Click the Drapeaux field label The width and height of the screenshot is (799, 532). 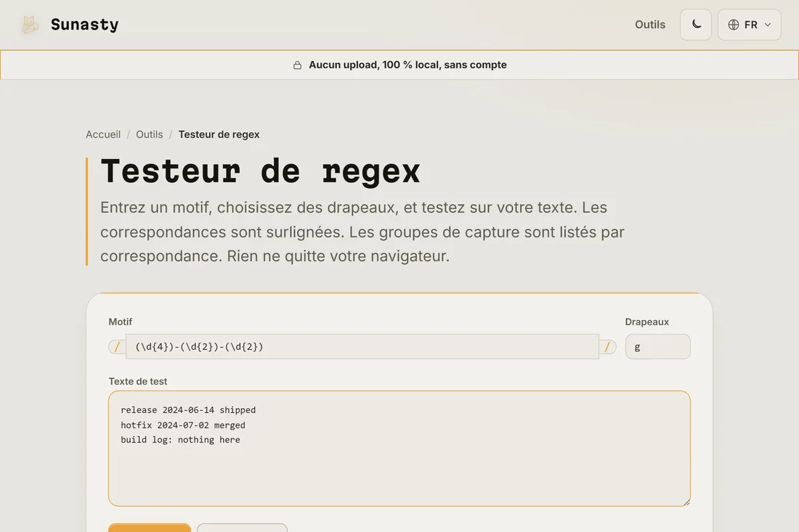[x=646, y=322]
